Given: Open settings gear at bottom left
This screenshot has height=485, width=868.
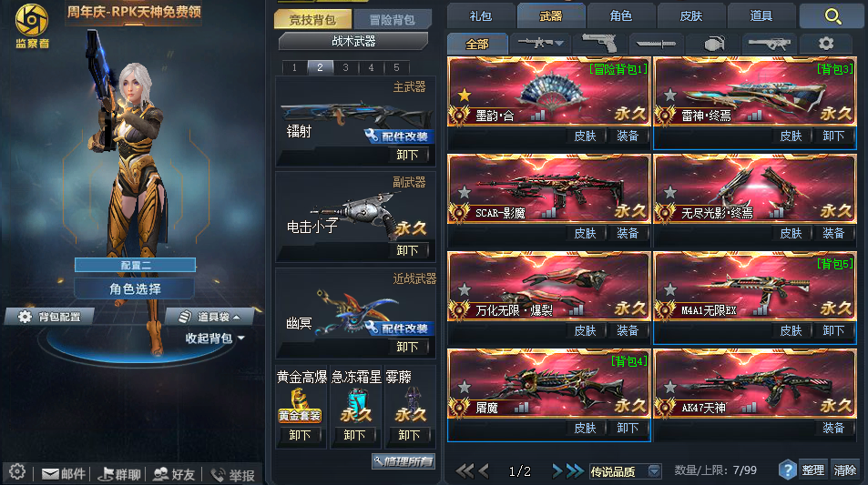Looking at the screenshot, I should (17, 471).
